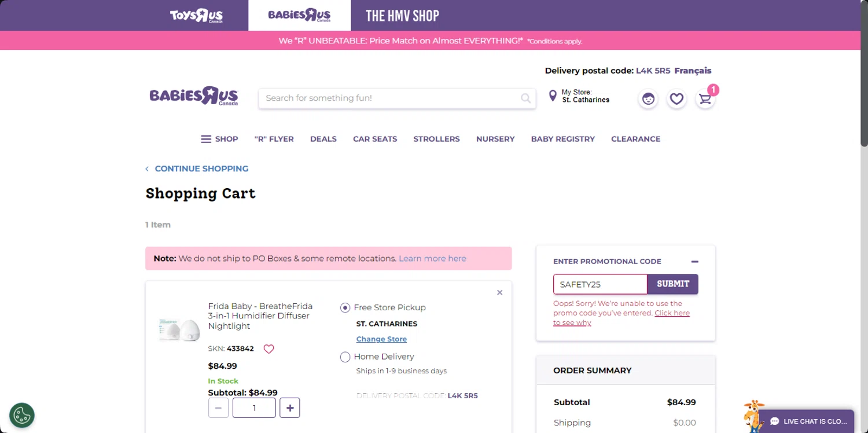The width and height of the screenshot is (868, 433).
Task: Open the CLEARANCE menu
Action: coord(636,139)
